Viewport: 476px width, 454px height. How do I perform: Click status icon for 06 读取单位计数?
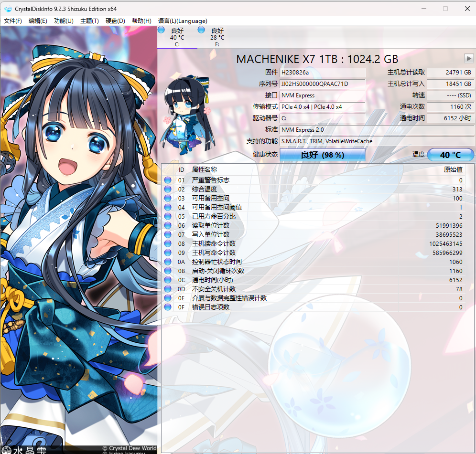coord(168,225)
